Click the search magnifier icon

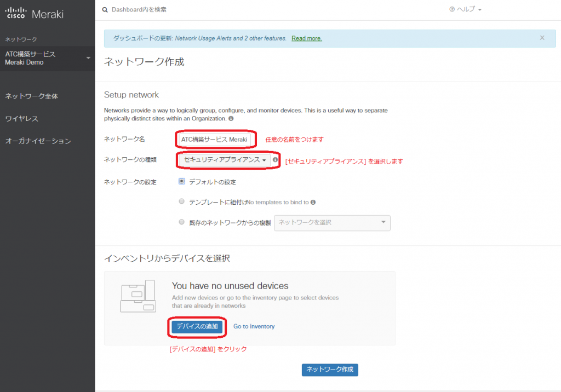(105, 10)
